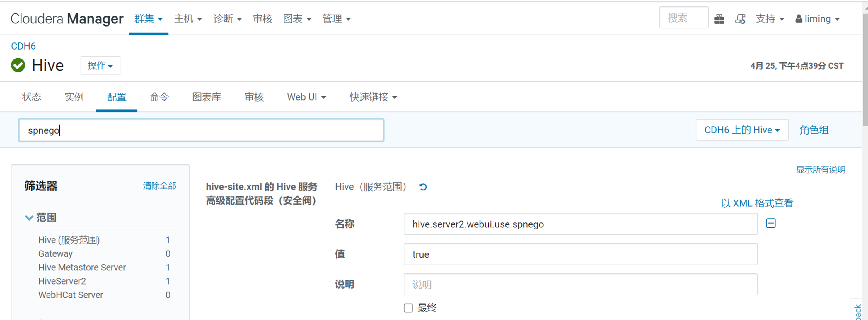Image resolution: width=868 pixels, height=320 pixels.
Task: Click the Cloudera Manager home logo
Action: click(x=67, y=19)
